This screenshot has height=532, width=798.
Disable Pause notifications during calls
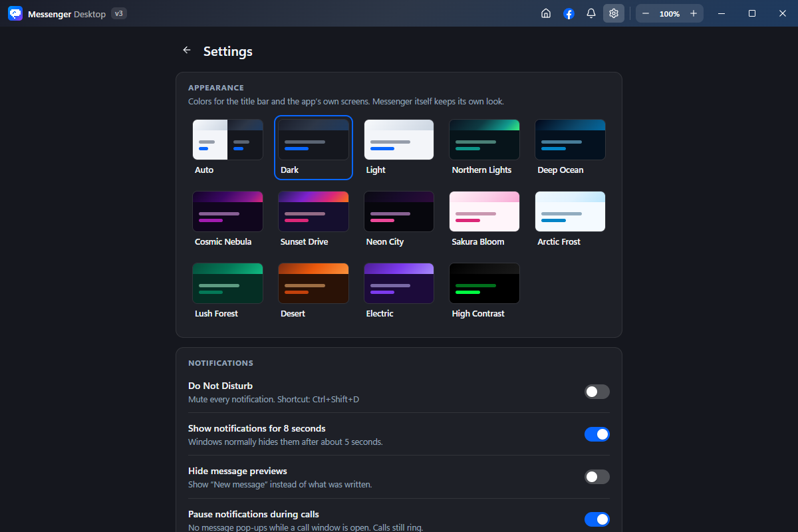(597, 519)
